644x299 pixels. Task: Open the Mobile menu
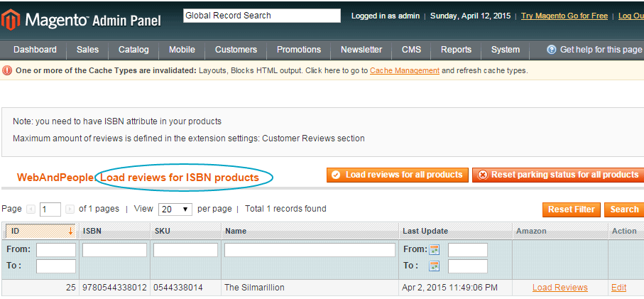[182, 50]
